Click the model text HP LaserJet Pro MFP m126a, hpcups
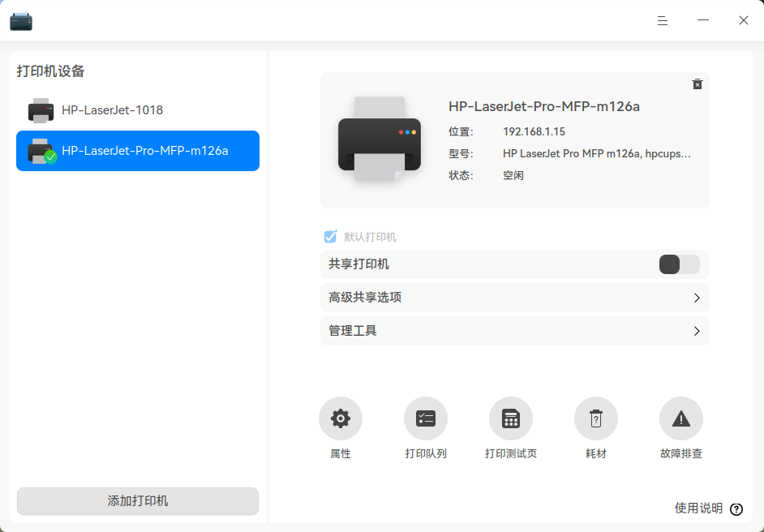The image size is (764, 532). click(x=597, y=154)
